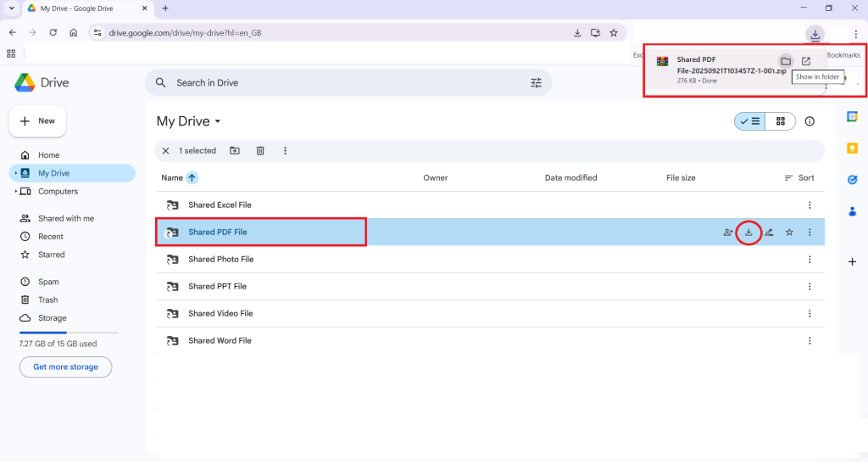Go to Trash in sidebar
This screenshot has height=465, width=868.
(x=47, y=300)
